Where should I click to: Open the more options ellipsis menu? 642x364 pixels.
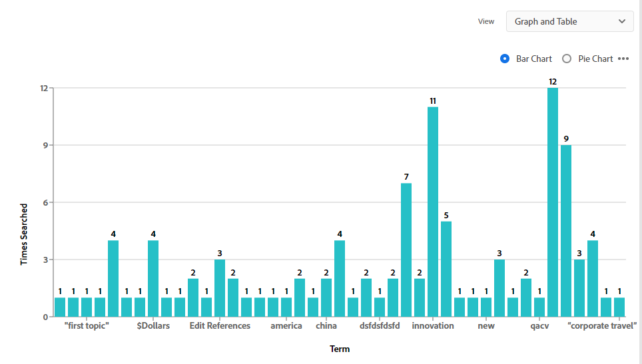[x=623, y=59]
